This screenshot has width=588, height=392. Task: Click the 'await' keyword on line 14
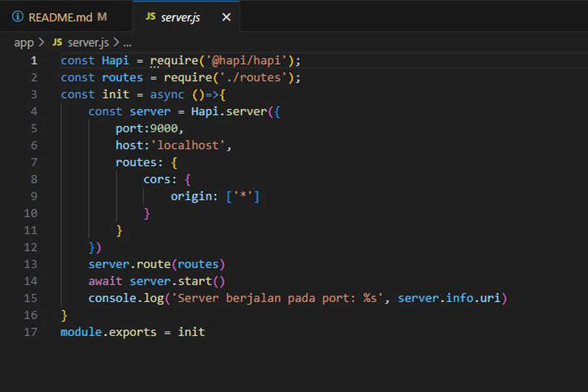click(x=105, y=281)
